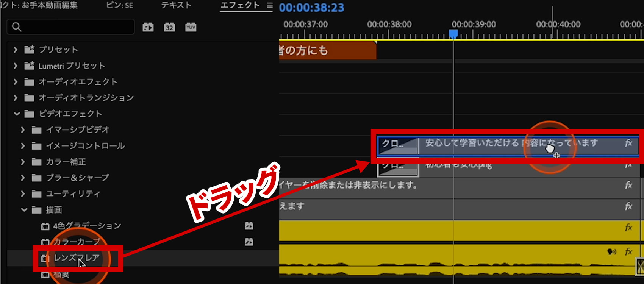Click the effects search field
This screenshot has width=644, height=284.
[71, 27]
